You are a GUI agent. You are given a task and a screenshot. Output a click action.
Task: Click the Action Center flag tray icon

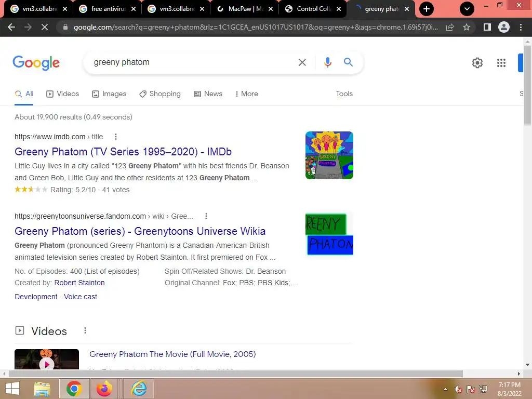click(471, 389)
